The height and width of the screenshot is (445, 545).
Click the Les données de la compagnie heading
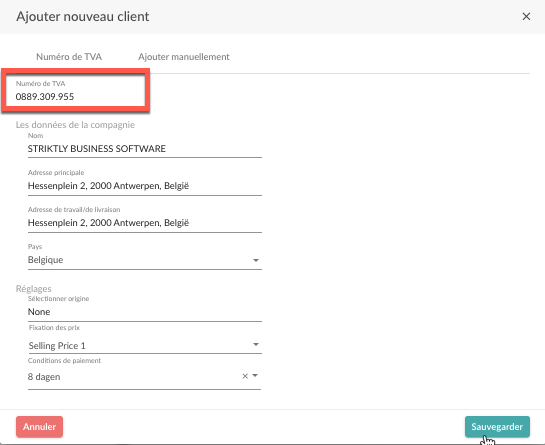75,125
